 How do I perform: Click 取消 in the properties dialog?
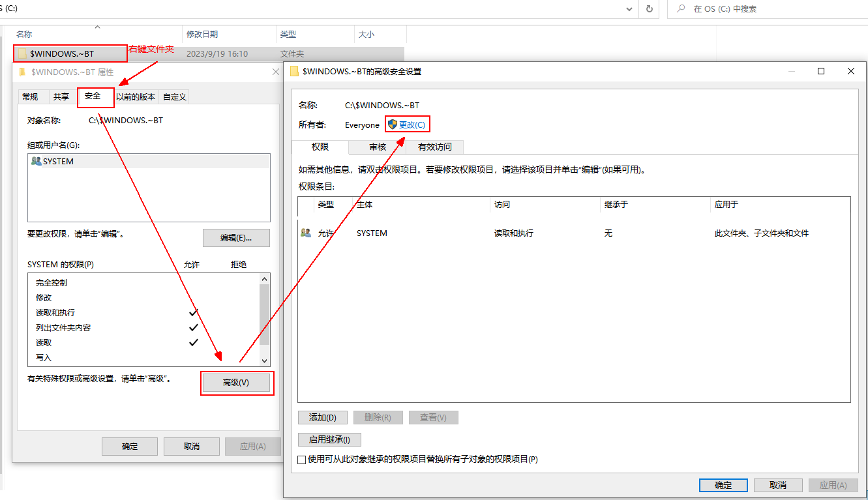191,447
